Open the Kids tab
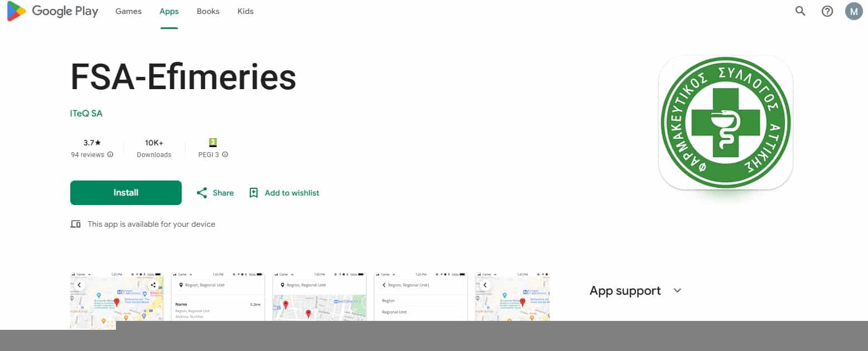Image resolution: width=868 pixels, height=351 pixels. click(245, 11)
